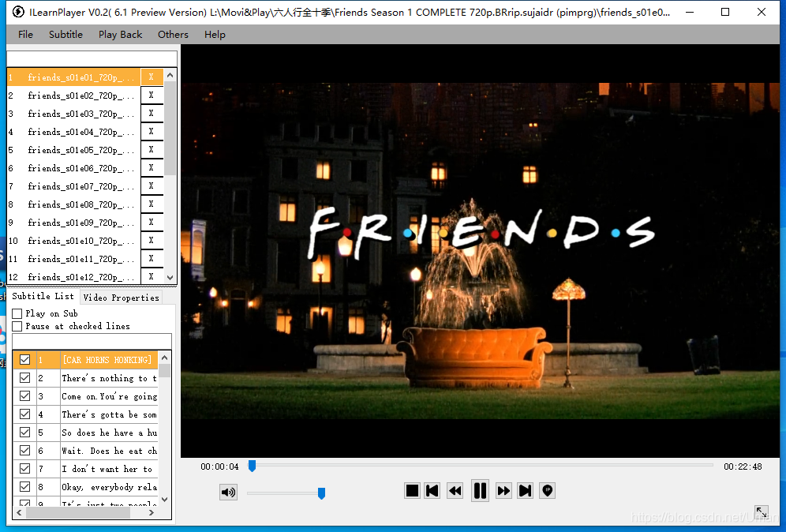
Task: Click the total duration label 00:22:48
Action: (743, 466)
